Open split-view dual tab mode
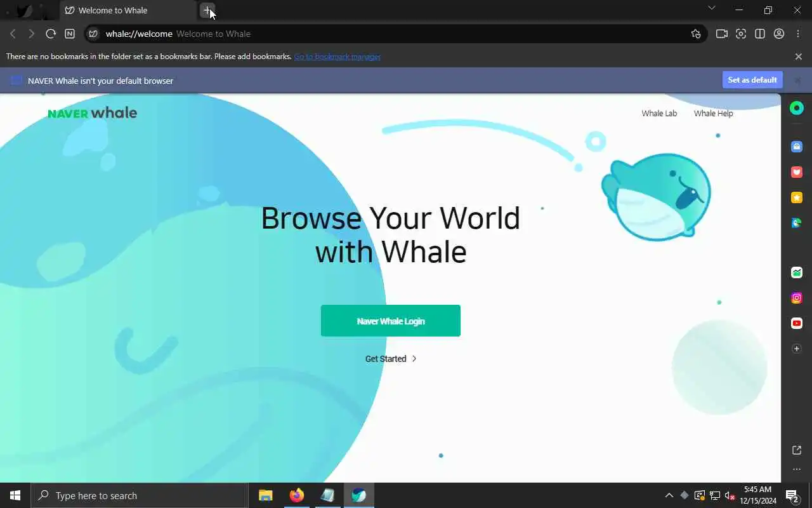 tap(760, 34)
